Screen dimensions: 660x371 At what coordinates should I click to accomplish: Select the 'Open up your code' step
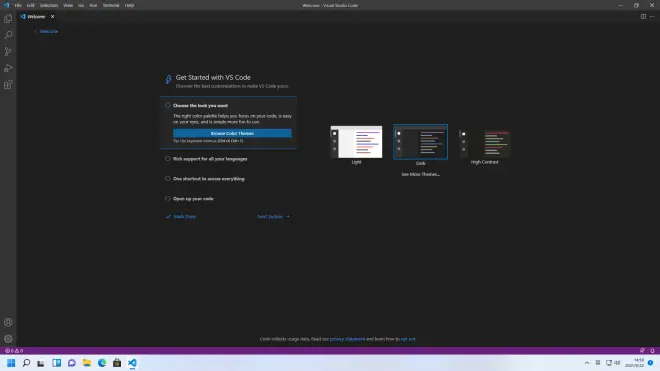(193, 198)
